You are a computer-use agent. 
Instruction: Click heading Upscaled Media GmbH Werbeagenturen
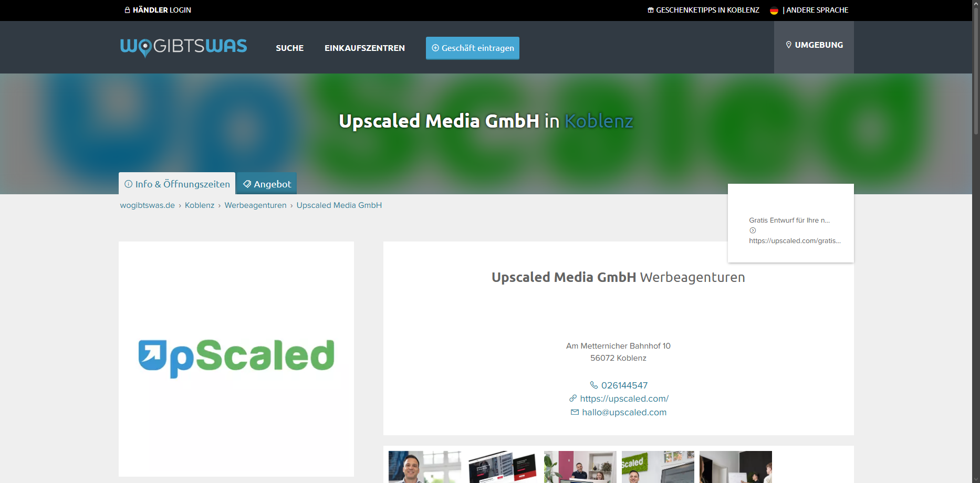(618, 277)
